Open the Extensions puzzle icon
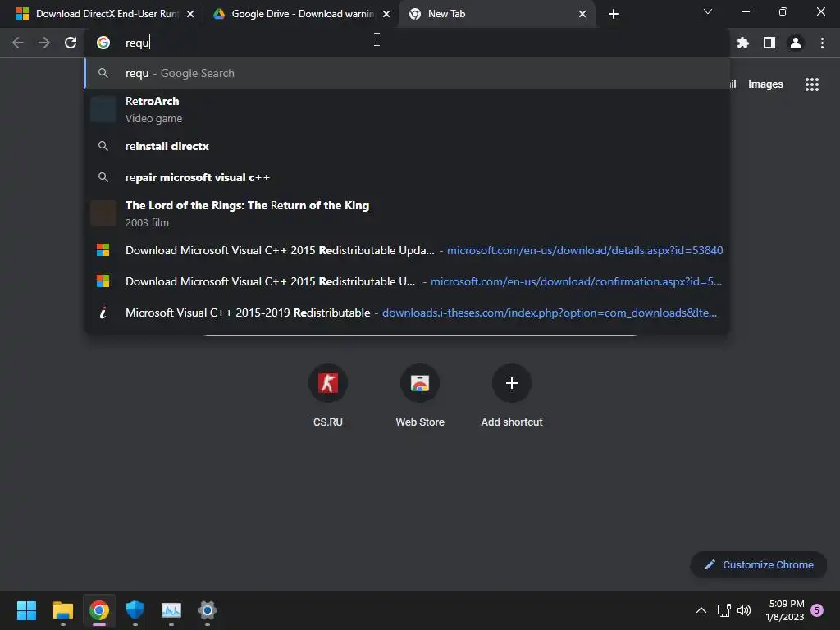 [x=743, y=43]
